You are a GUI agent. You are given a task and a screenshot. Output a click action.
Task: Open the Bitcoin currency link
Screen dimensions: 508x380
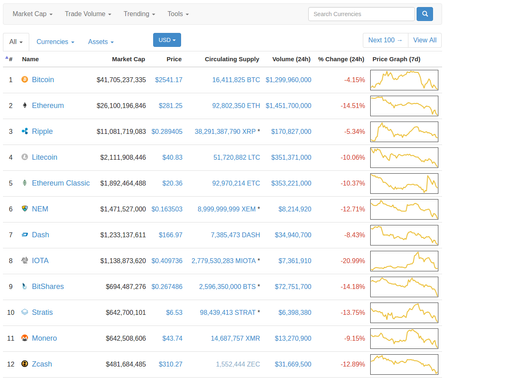click(43, 79)
